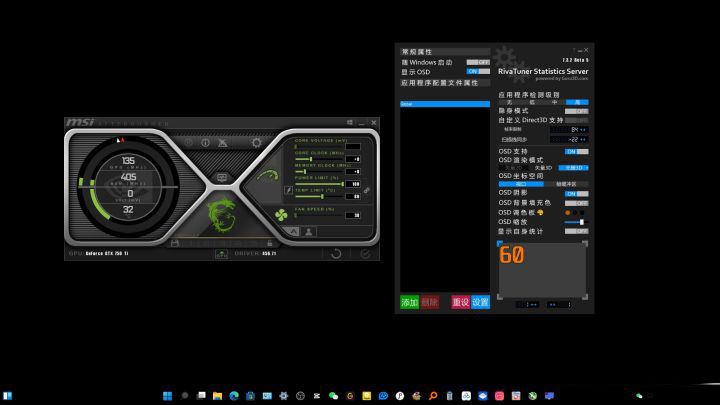Select the user profile tab under fan speed

(309, 231)
